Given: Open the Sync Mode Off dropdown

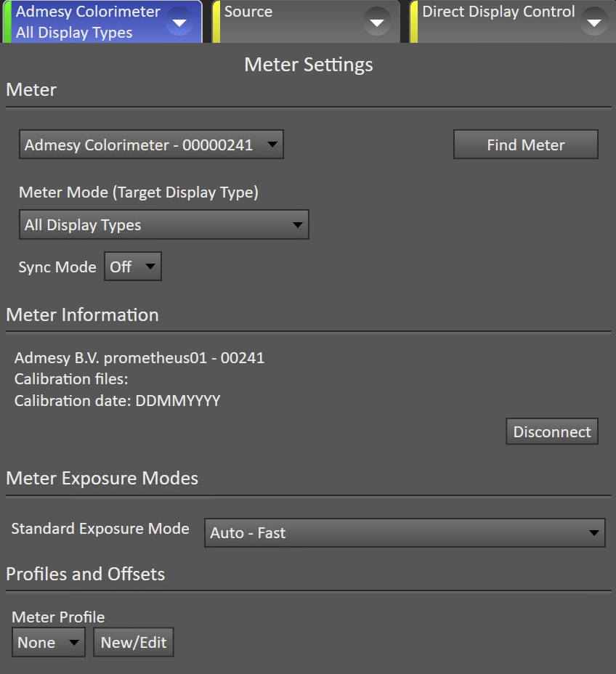Looking at the screenshot, I should tap(133, 267).
